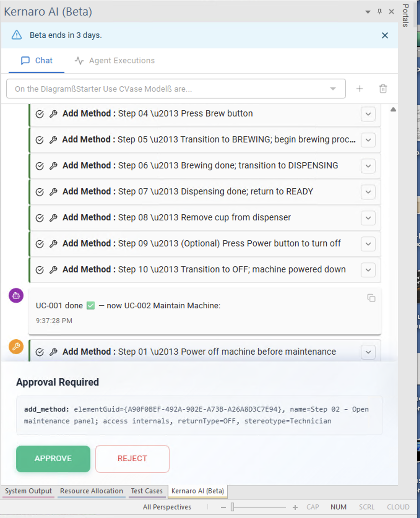
Task: Click check-circle status icon on Step 08 row
Action: 40,218
